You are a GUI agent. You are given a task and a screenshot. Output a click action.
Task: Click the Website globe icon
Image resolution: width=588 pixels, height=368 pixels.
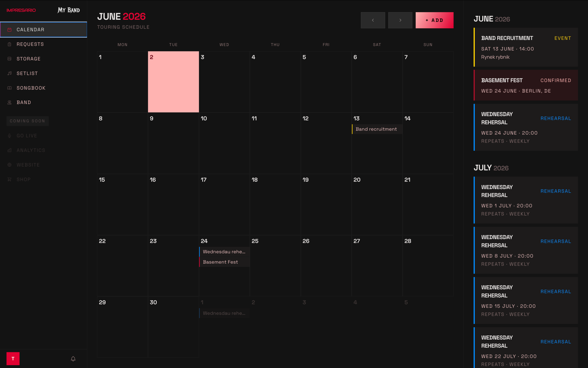pos(9,165)
